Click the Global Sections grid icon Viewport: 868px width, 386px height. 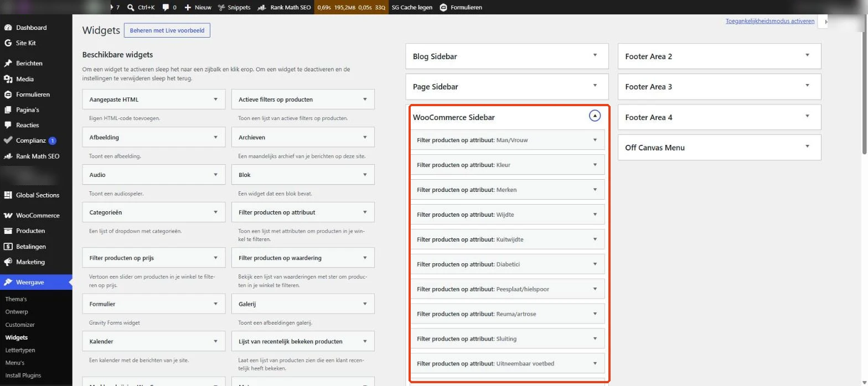(x=8, y=195)
